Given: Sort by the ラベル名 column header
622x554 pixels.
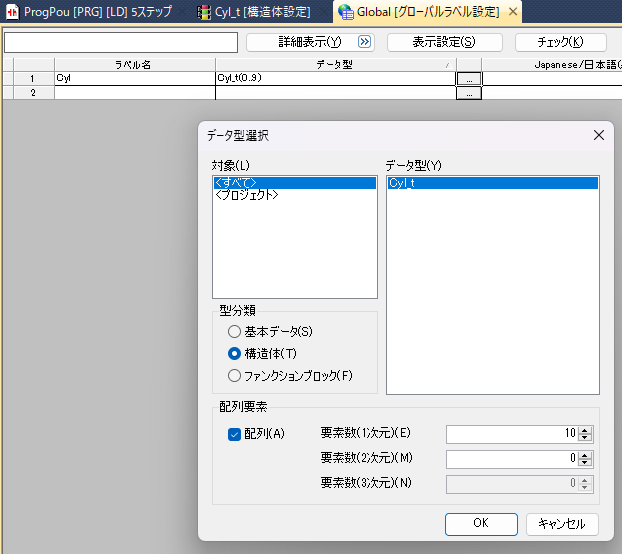Looking at the screenshot, I should pos(135,65).
